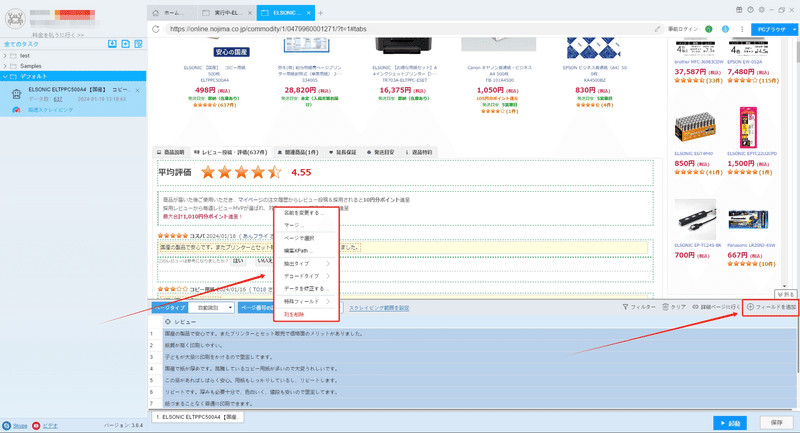The image size is (800, 433).
Task: Add a new browser tab with plus
Action: click(320, 13)
